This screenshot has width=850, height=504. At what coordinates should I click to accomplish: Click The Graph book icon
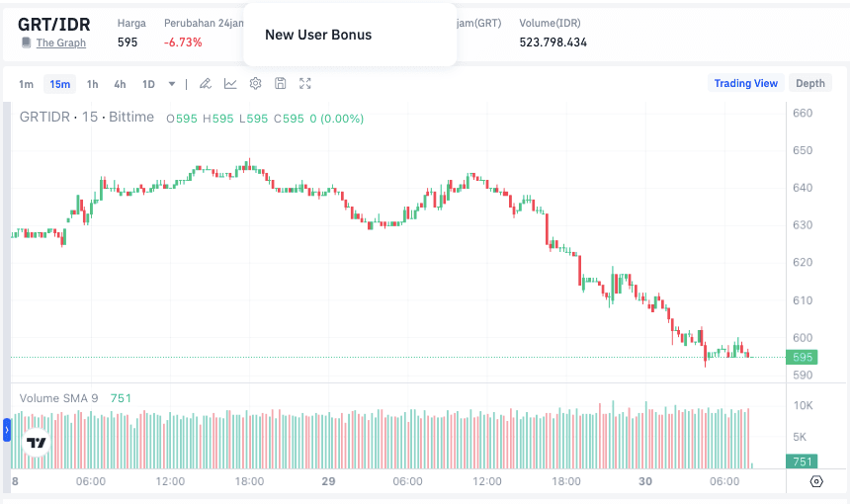[x=26, y=42]
